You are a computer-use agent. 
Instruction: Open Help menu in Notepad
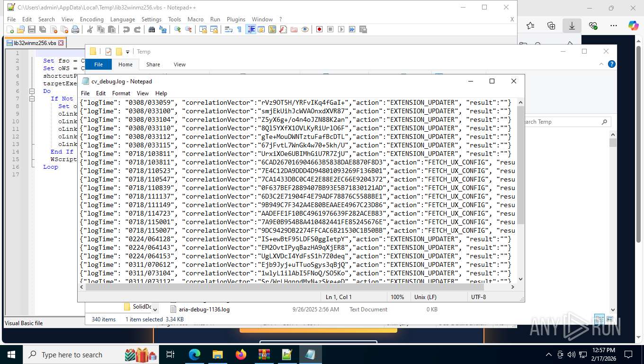[x=161, y=93]
